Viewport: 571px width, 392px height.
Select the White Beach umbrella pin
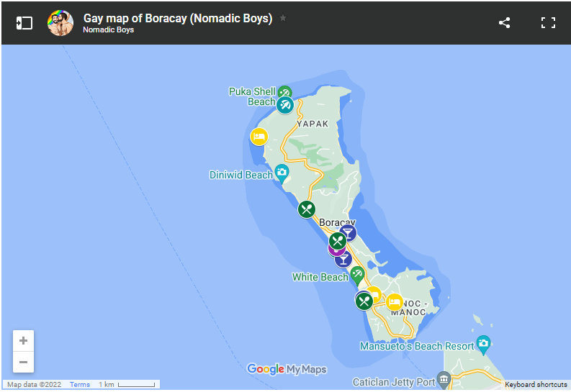[x=357, y=275]
